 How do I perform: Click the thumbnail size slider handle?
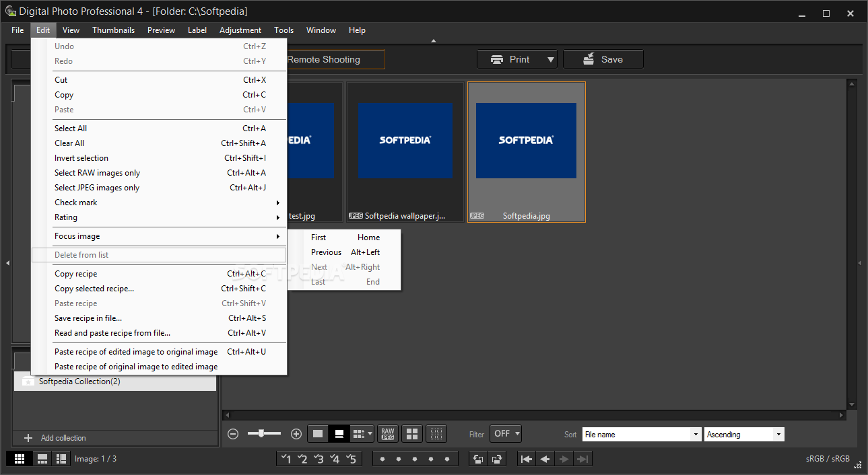coord(262,434)
